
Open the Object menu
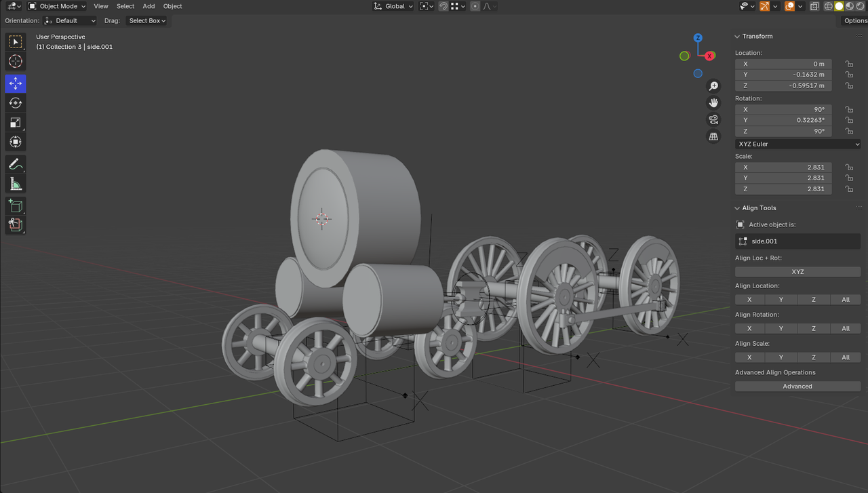tap(172, 6)
